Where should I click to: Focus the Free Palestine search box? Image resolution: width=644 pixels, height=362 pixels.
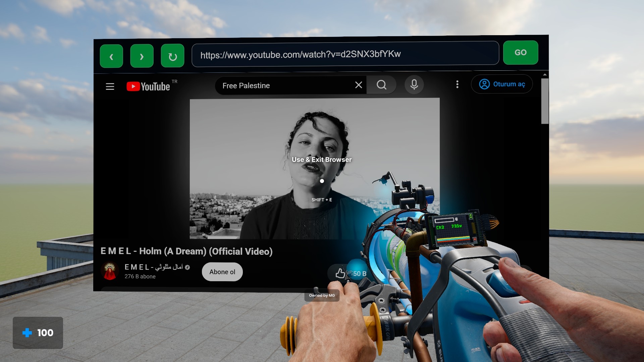pyautogui.click(x=285, y=85)
